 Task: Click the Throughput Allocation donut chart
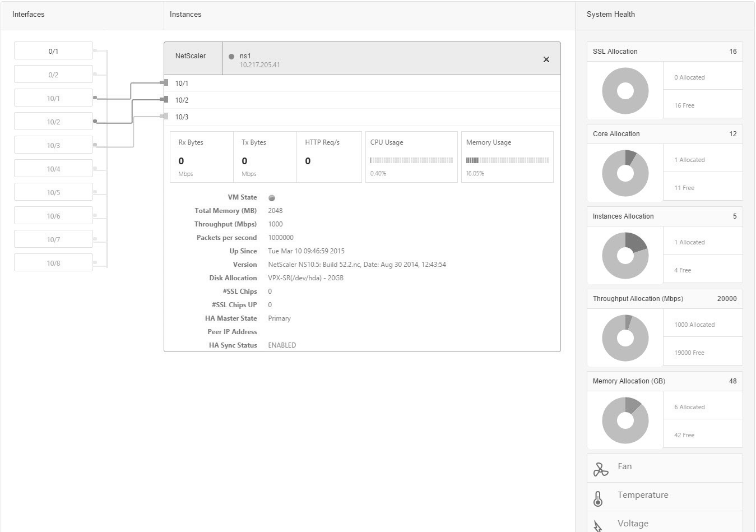click(x=625, y=338)
